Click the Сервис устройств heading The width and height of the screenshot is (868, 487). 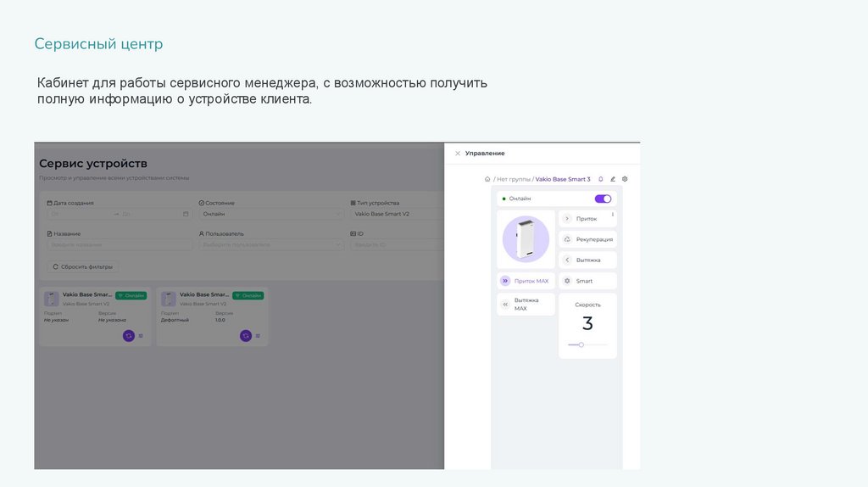point(93,164)
